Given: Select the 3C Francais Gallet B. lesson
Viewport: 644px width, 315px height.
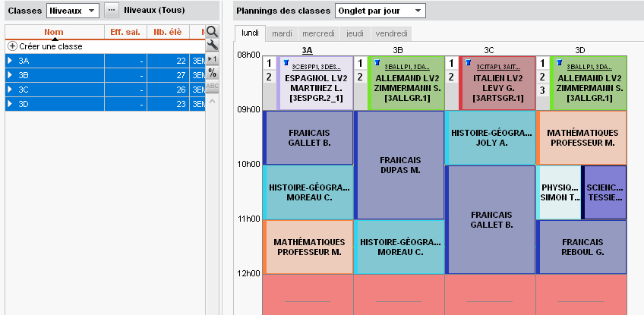Looking at the screenshot, I should coord(491,219).
